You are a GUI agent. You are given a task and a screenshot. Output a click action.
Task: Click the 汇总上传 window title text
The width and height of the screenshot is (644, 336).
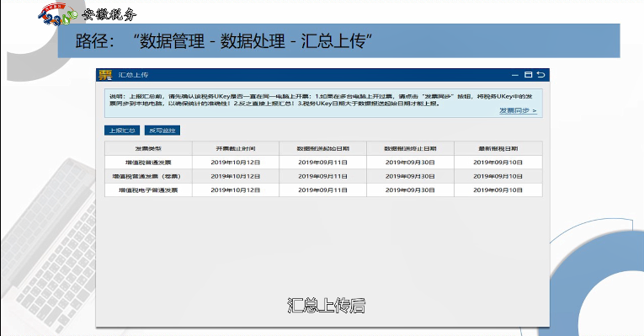point(134,75)
